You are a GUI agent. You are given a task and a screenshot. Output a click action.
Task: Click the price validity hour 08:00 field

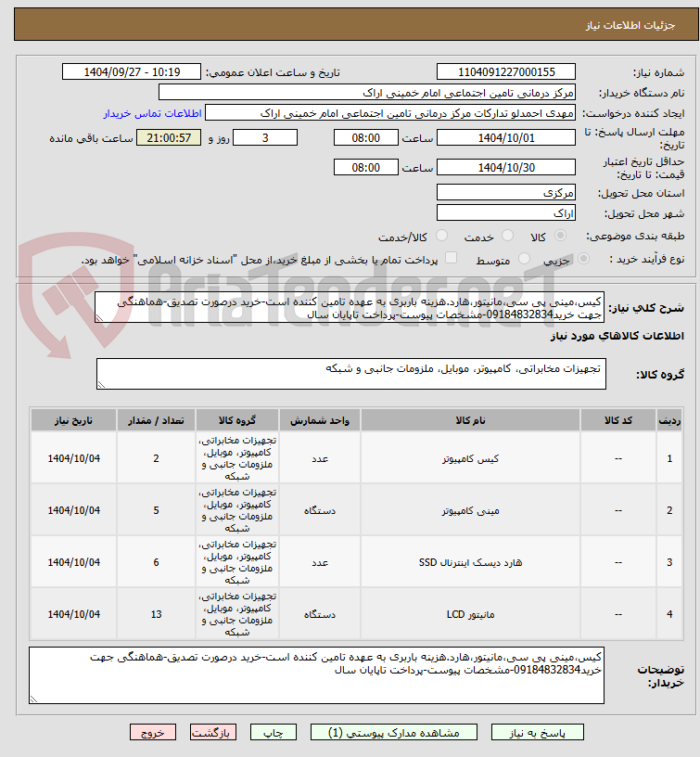point(365,168)
